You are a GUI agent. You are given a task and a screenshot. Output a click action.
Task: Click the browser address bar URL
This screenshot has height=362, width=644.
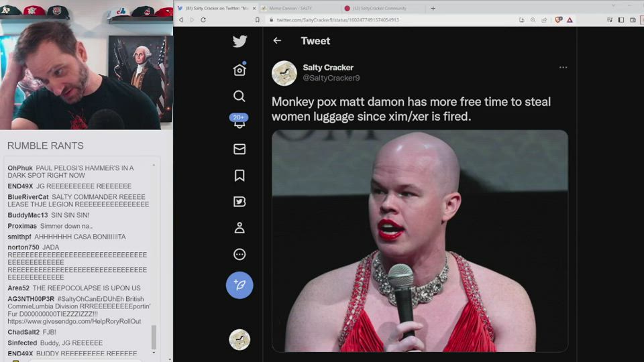pyautogui.click(x=337, y=20)
